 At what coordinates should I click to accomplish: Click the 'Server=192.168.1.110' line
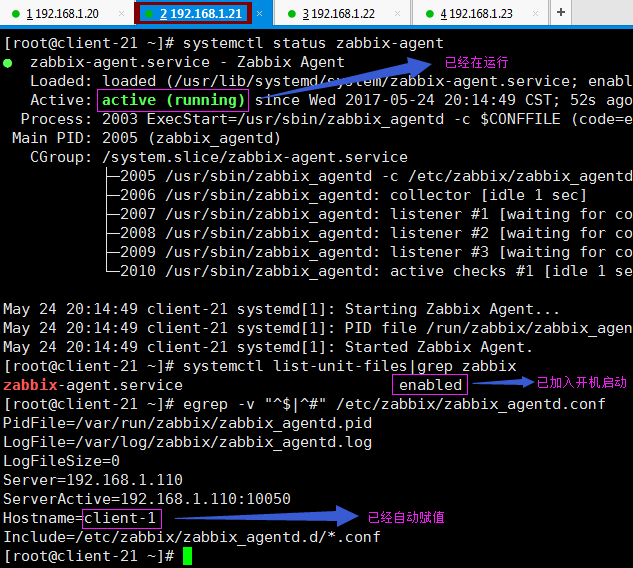point(93,480)
